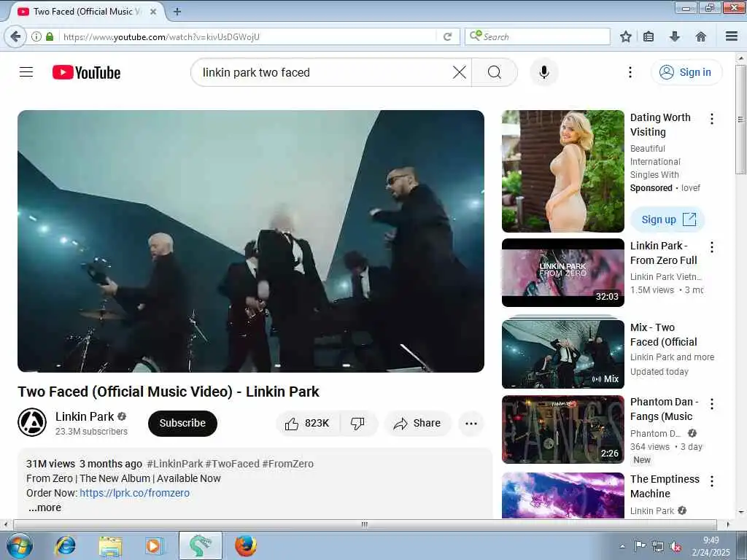Open options for From Zero Full video

[712, 247]
